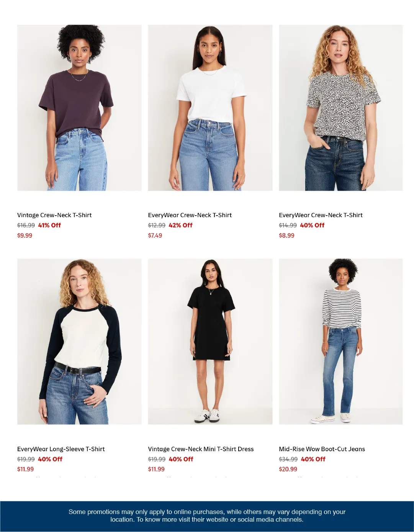Click the EveryWear Long-Sleeve T-Shirt title

(61, 449)
